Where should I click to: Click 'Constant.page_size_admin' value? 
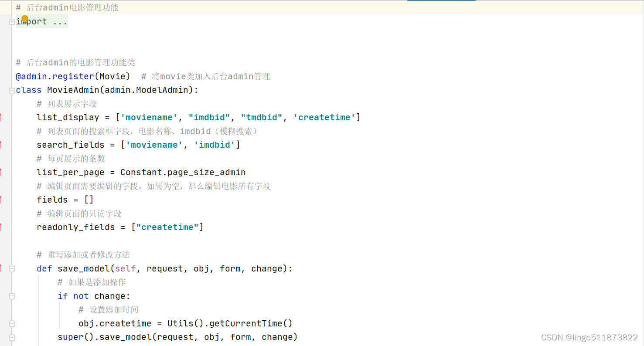(183, 172)
